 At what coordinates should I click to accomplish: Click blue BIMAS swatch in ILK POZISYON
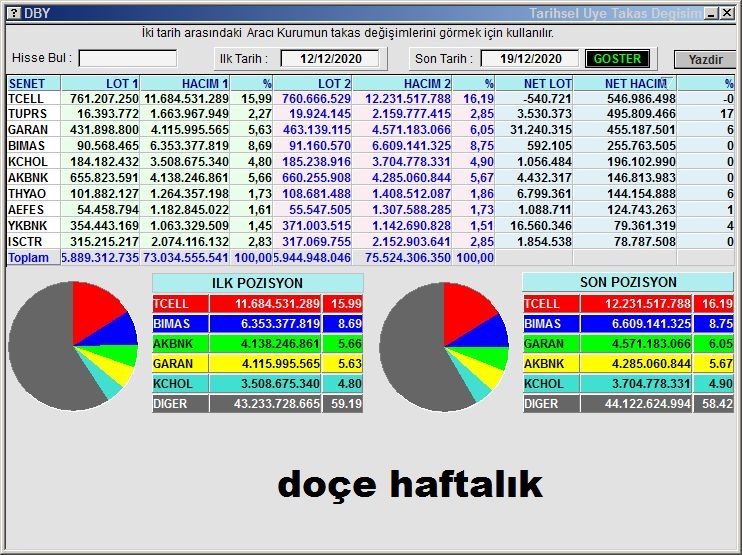click(x=180, y=324)
